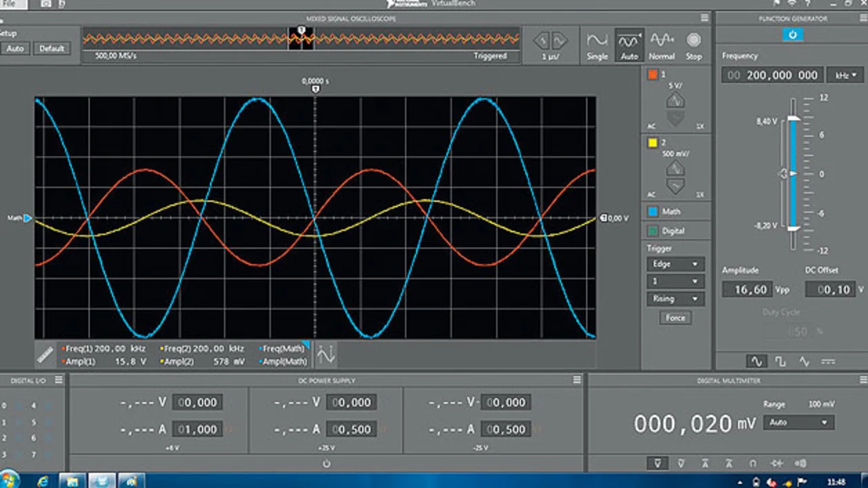Select diode test mode on multimeter
This screenshot has width=868, height=488.
(x=777, y=463)
